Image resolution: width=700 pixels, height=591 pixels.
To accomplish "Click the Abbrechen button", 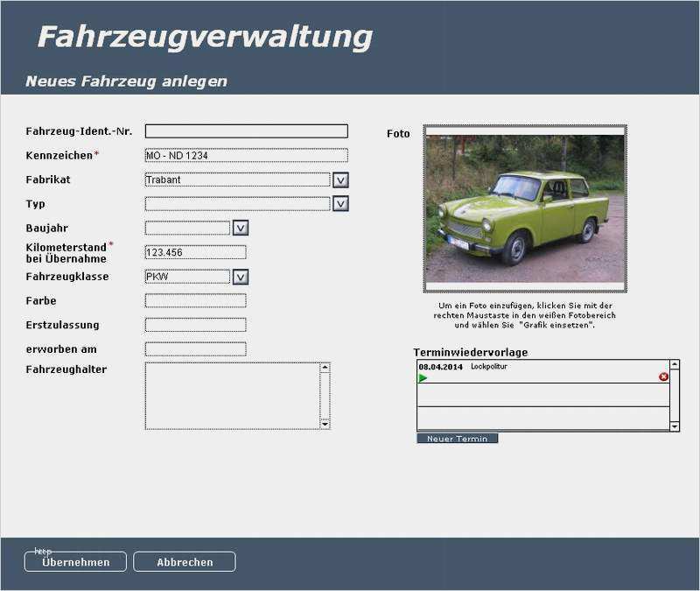I will (x=185, y=562).
